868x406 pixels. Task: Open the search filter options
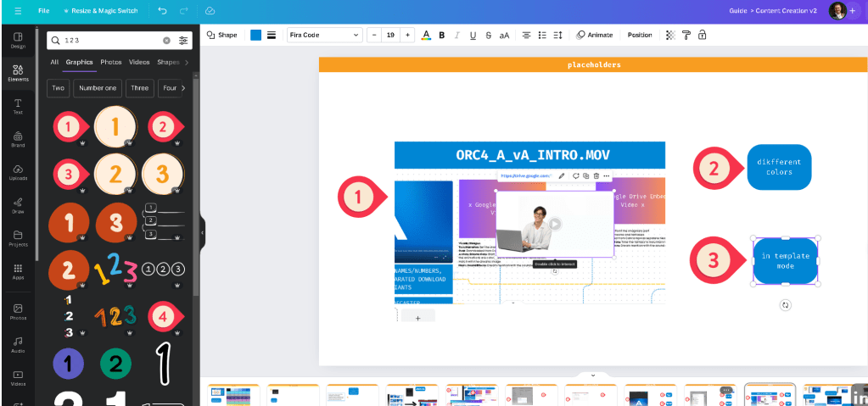click(183, 41)
